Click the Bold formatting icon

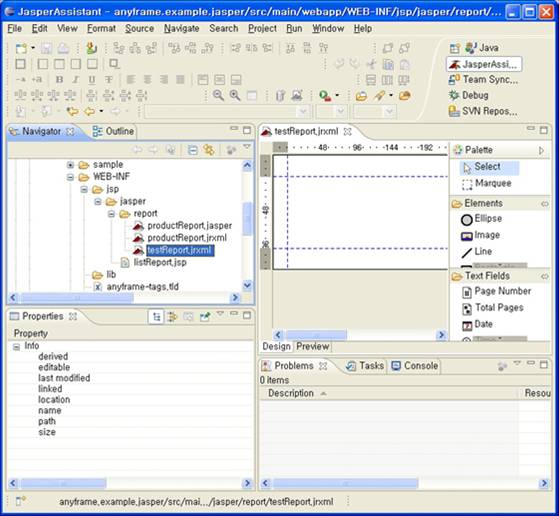tap(59, 80)
